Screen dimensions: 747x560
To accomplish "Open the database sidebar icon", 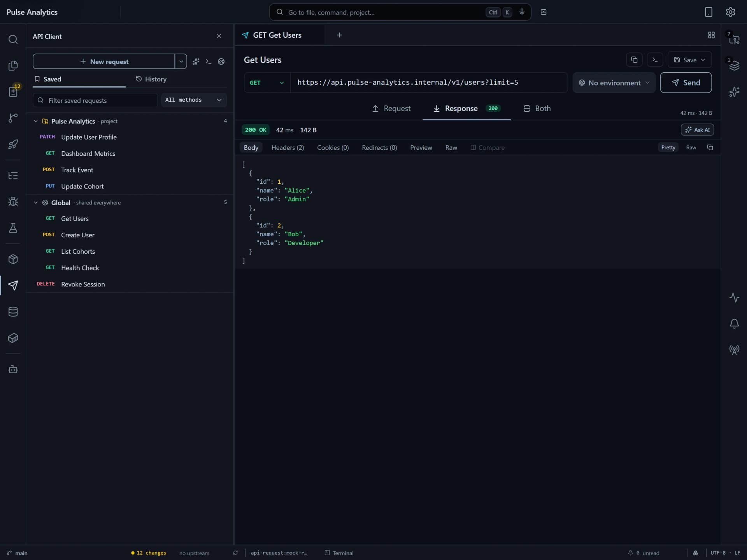I will [x=13, y=312].
